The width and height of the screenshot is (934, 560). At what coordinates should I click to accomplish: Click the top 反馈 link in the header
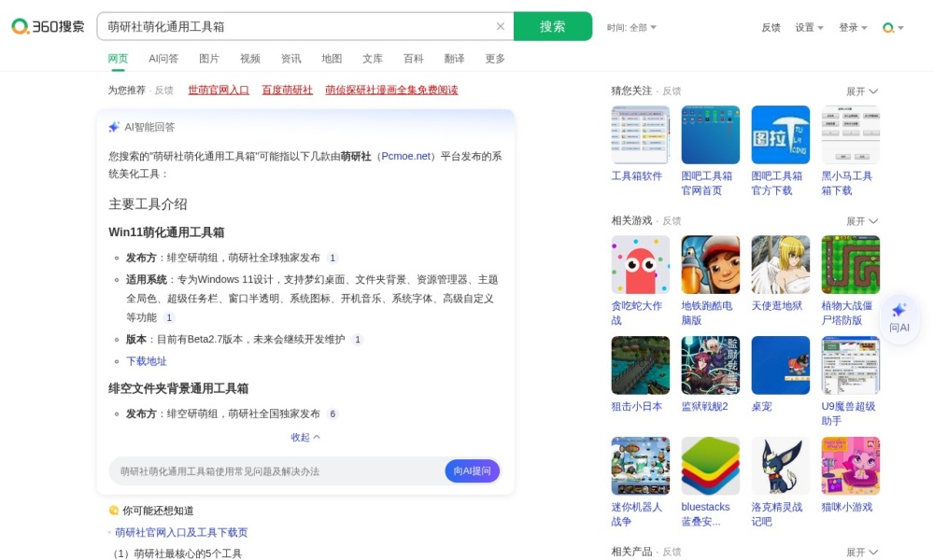click(x=771, y=27)
